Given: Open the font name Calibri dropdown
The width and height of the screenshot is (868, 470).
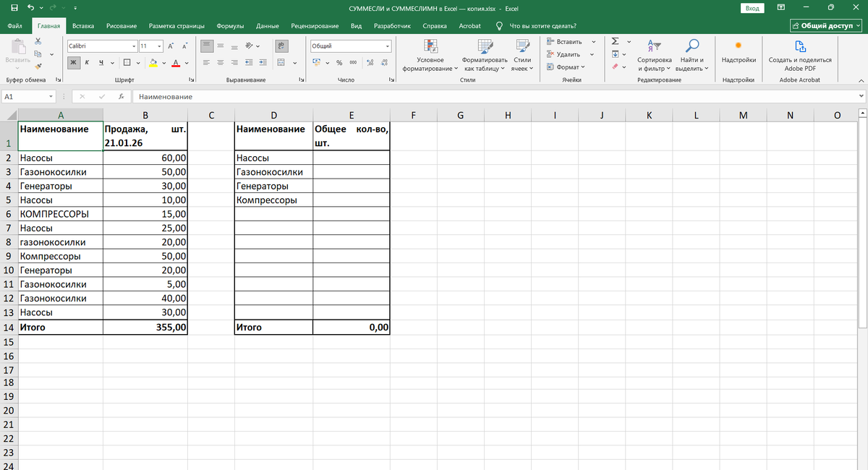Looking at the screenshot, I should tap(134, 46).
